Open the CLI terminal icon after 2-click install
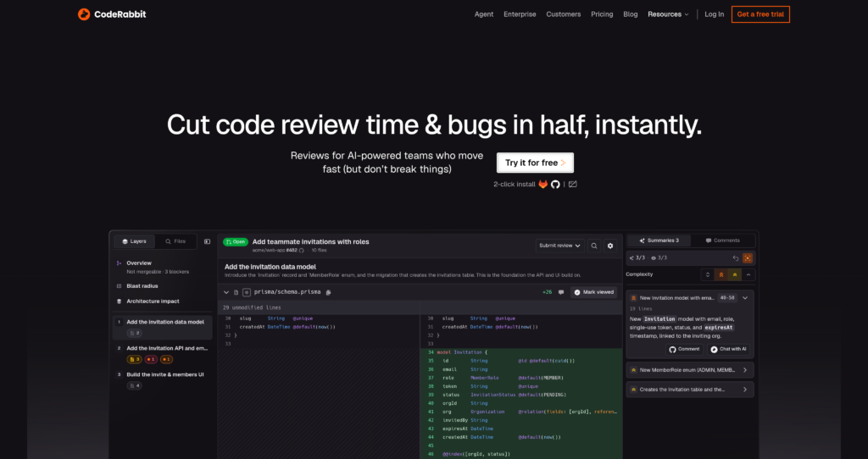 573,184
